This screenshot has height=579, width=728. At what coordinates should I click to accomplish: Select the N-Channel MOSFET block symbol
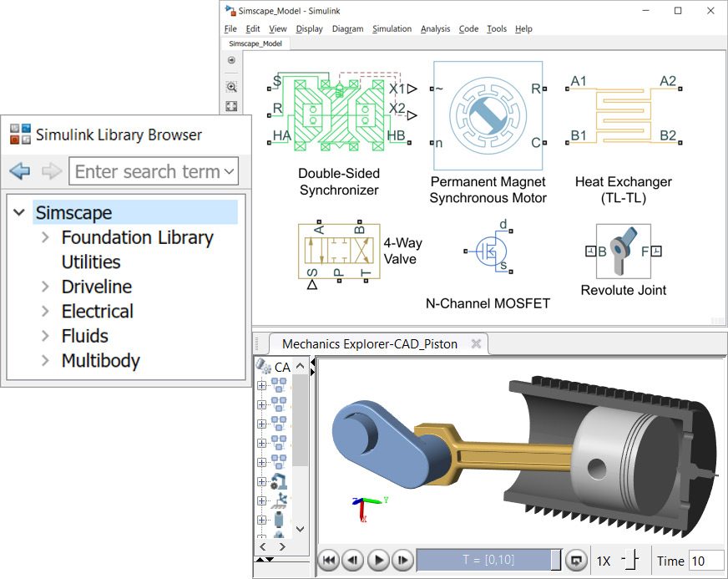489,251
